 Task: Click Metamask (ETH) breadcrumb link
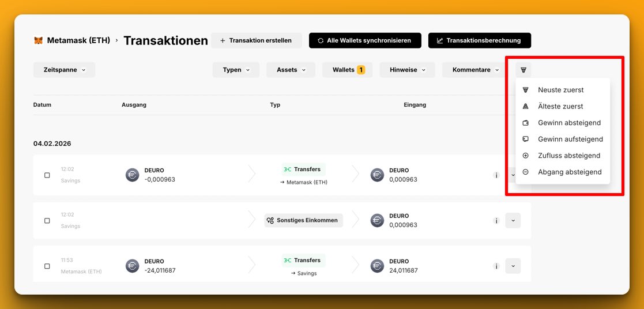pyautogui.click(x=78, y=41)
